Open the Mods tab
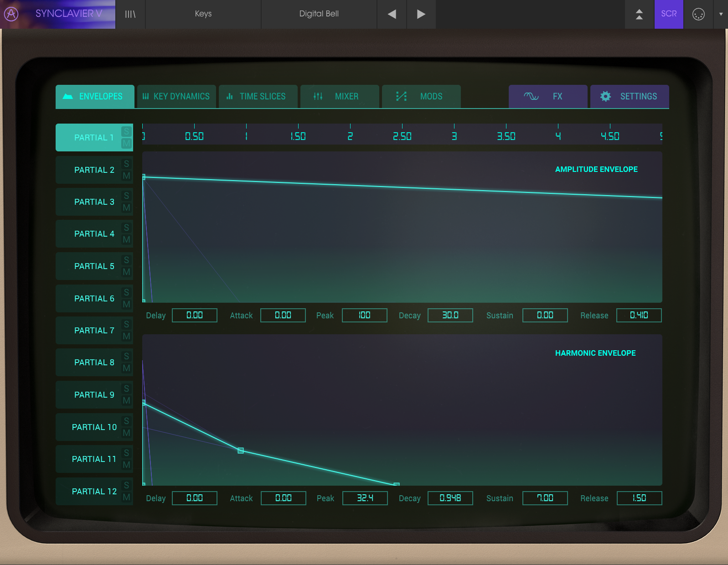Screen dimensions: 728x565 point(421,96)
